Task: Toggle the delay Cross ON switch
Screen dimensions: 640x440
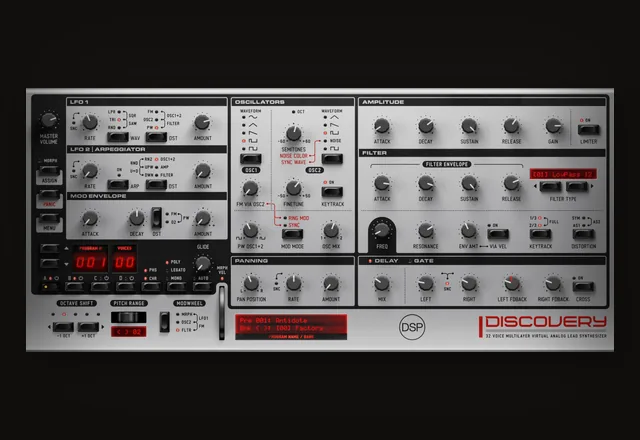Action: [583, 287]
